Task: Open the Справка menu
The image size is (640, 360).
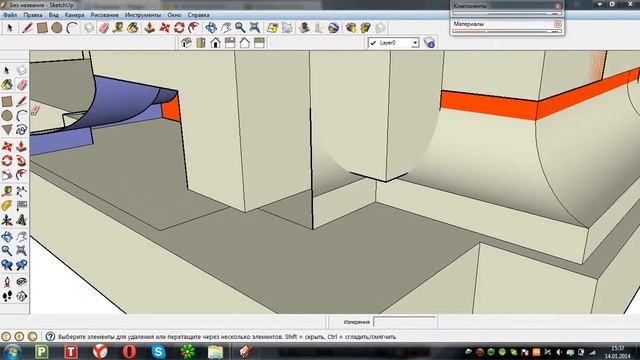Action: click(x=198, y=15)
